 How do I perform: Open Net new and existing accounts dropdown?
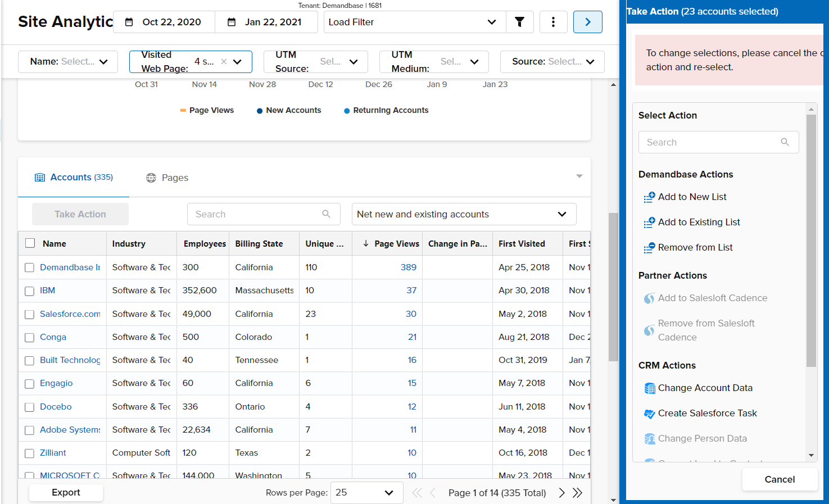(x=464, y=214)
